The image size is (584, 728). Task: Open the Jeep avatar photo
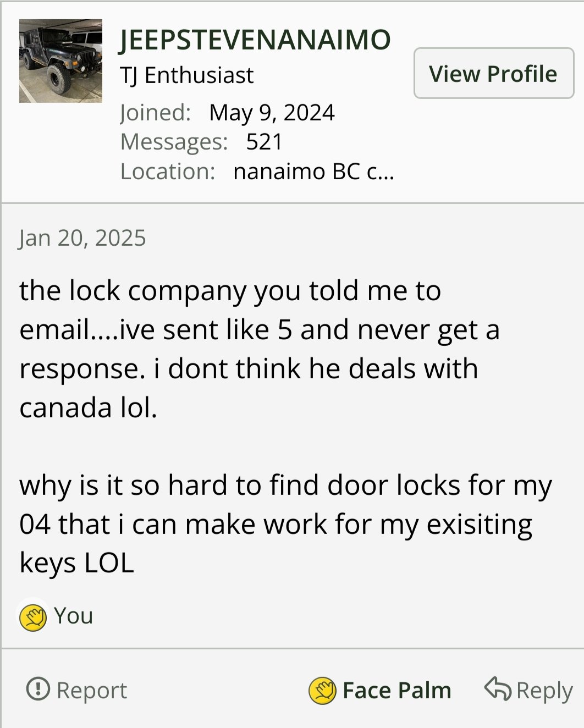60,61
